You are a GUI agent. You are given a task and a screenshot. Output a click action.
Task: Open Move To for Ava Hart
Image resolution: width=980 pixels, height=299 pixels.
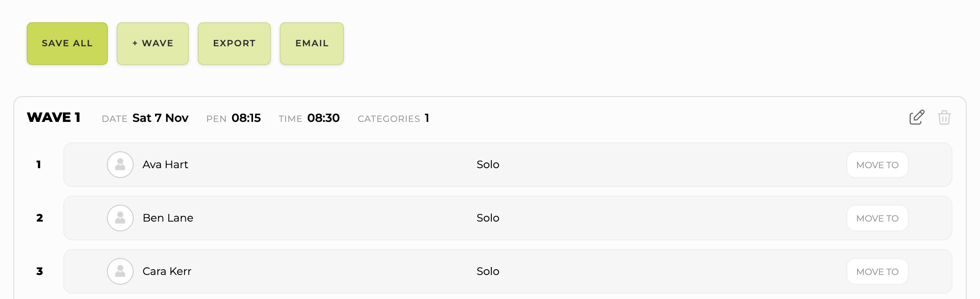pyautogui.click(x=878, y=165)
